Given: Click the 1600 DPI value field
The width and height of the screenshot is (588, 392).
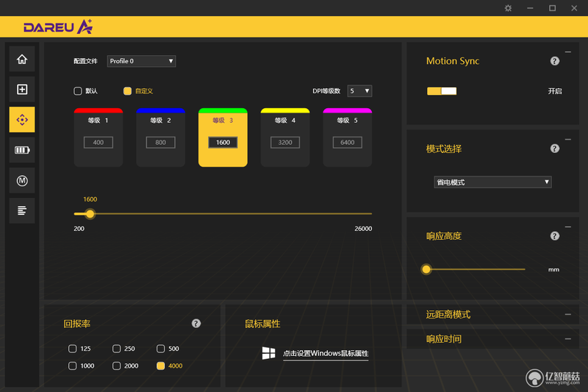Looking at the screenshot, I should pyautogui.click(x=223, y=142).
